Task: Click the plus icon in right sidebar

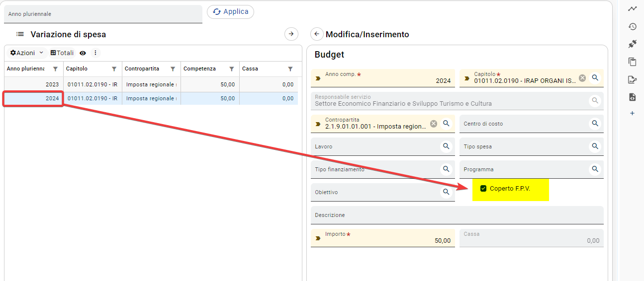Action: 632,113
